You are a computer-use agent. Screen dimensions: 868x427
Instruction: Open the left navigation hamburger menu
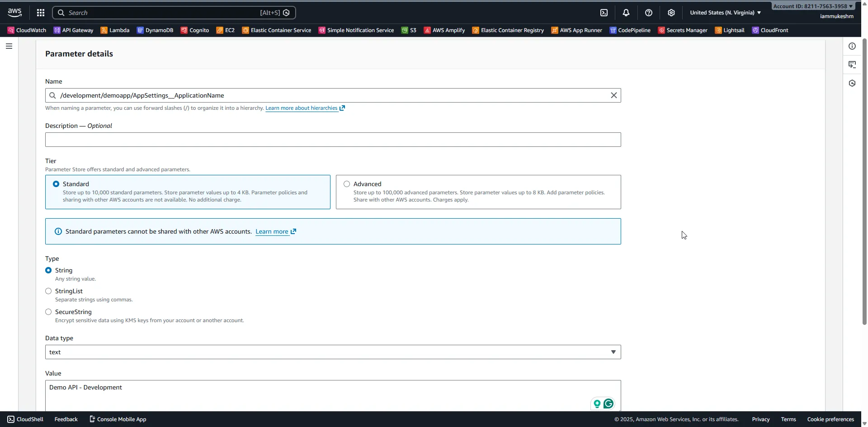[x=9, y=46]
